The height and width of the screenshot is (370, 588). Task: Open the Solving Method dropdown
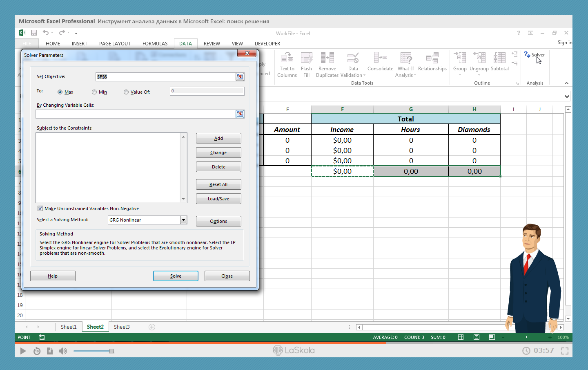pos(183,220)
